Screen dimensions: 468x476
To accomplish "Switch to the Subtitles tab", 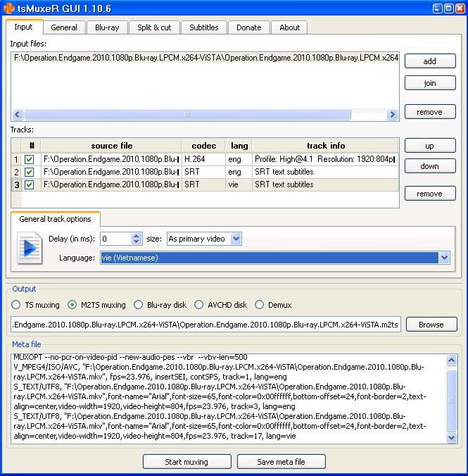I will click(x=204, y=27).
